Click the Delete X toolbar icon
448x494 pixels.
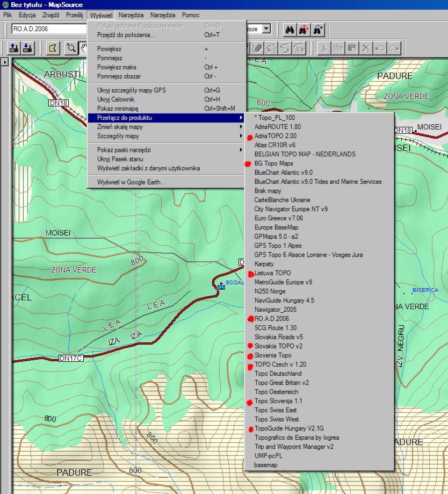tap(366, 48)
